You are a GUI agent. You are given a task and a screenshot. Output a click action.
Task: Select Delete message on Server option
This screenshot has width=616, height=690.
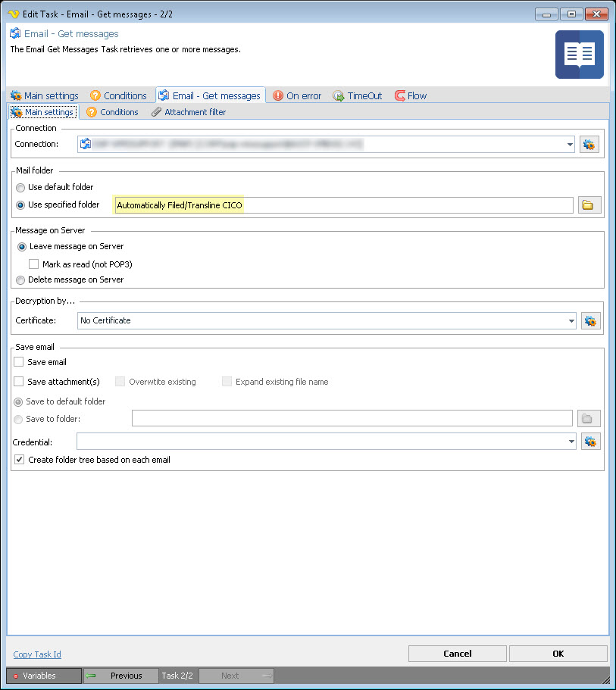click(x=20, y=279)
